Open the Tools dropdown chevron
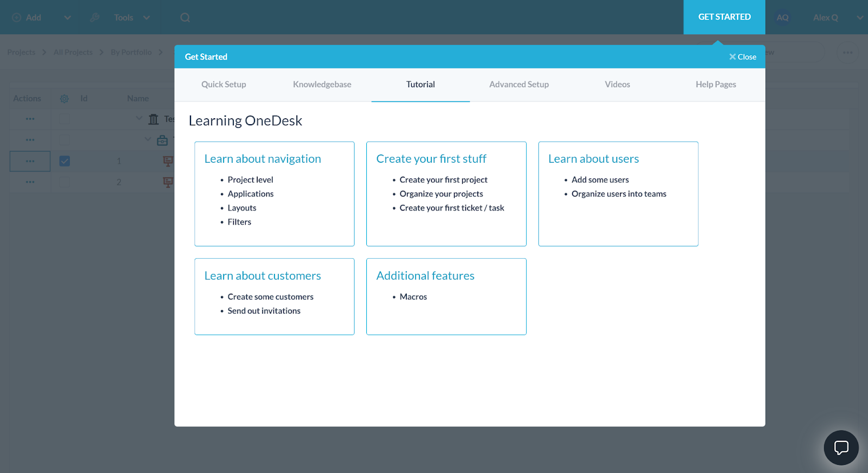Screen dimensions: 868x473 click(146, 17)
